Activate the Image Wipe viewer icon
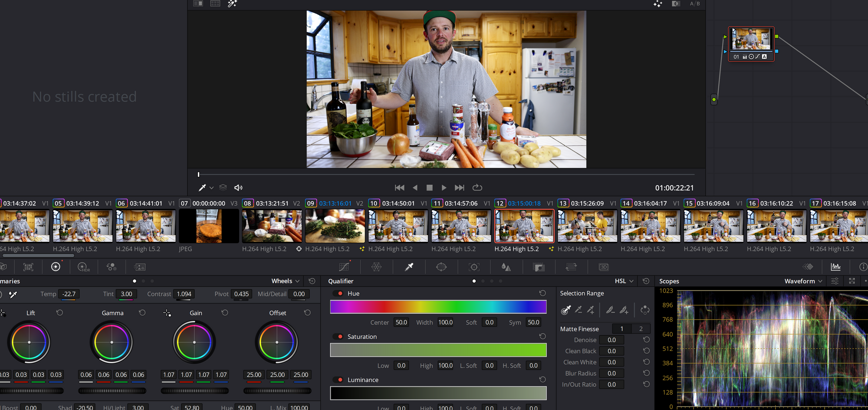 click(x=198, y=3)
